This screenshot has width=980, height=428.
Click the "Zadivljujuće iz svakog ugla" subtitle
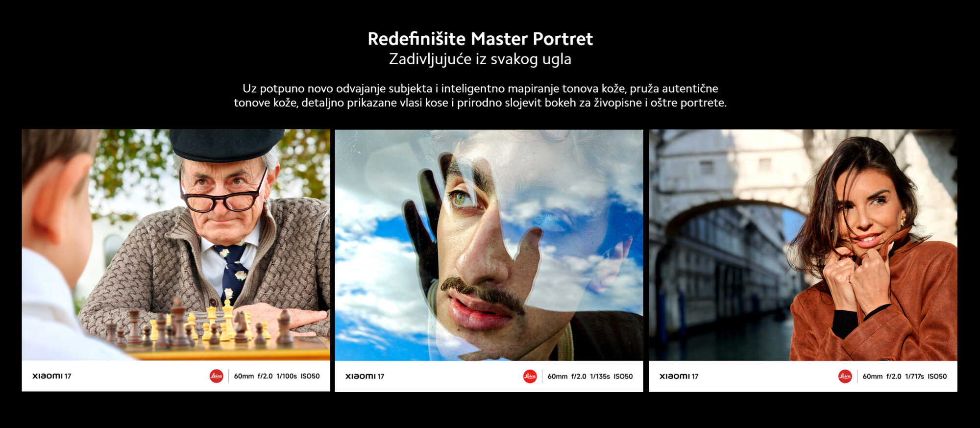(x=480, y=59)
